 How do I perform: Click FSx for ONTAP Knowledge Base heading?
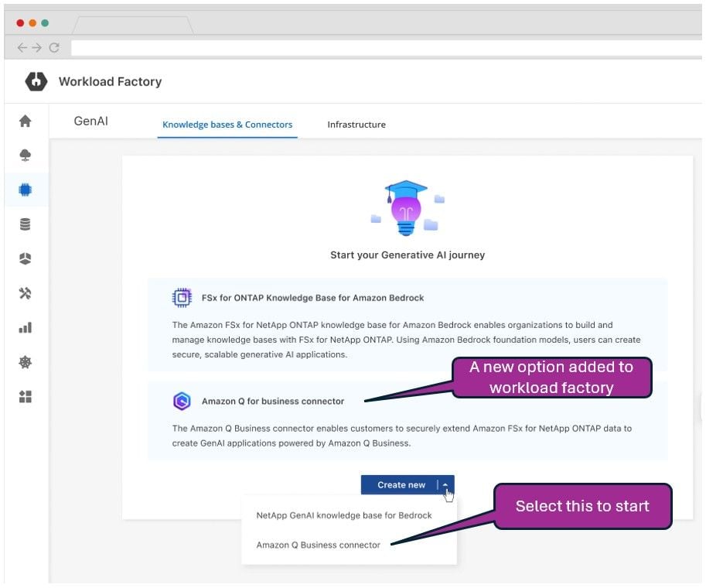click(x=313, y=298)
